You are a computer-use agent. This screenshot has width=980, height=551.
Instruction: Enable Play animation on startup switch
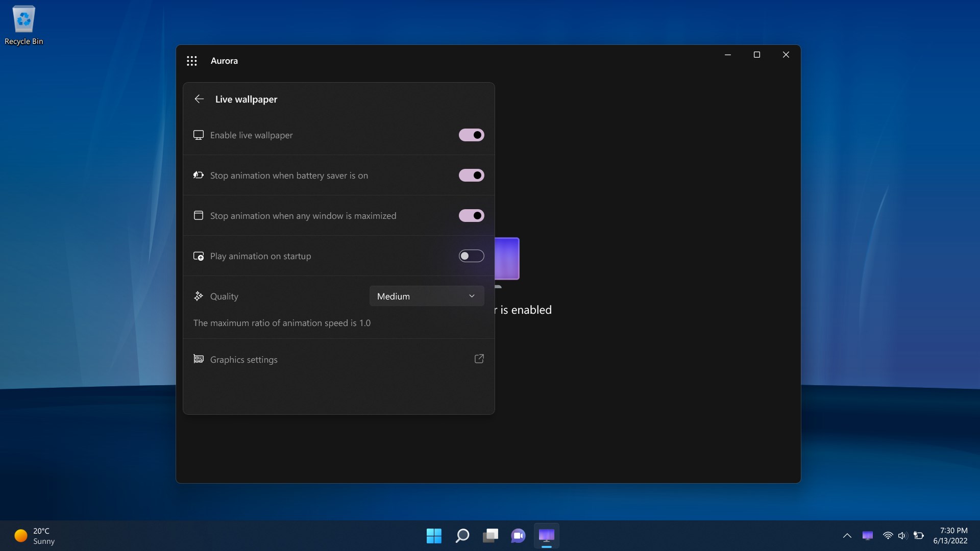click(x=471, y=256)
